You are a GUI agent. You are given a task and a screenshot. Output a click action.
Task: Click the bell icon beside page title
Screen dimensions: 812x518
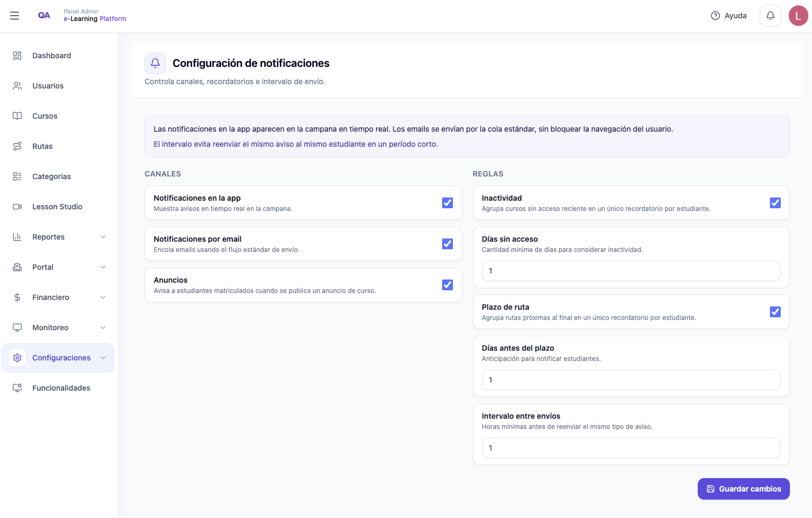(x=155, y=63)
